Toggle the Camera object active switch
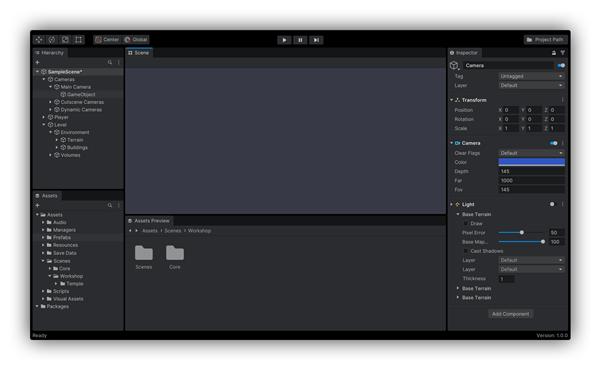The height and width of the screenshot is (370, 600). tap(561, 65)
